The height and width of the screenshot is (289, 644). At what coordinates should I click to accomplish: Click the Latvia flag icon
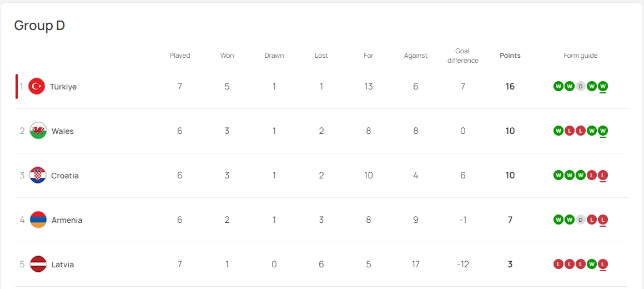tap(38, 264)
